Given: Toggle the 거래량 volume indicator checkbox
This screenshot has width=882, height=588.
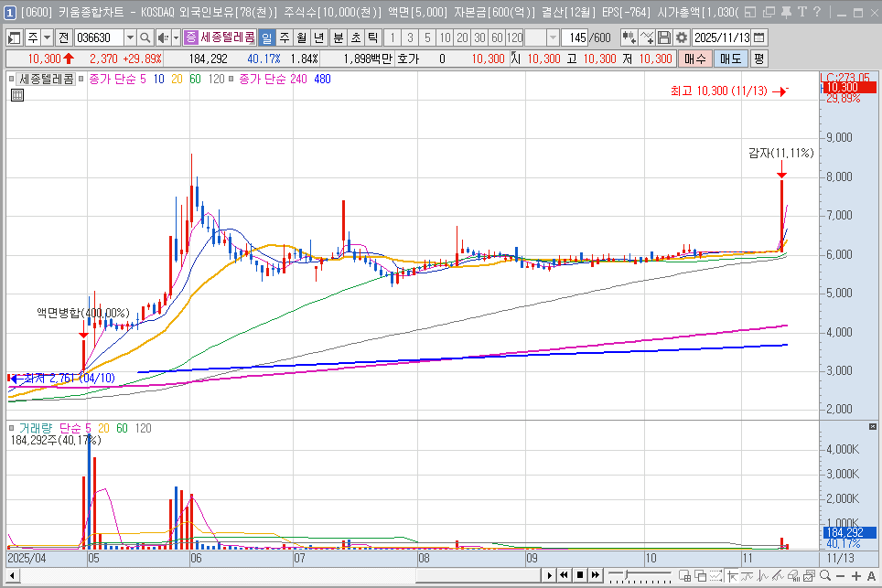Looking at the screenshot, I should [11, 428].
